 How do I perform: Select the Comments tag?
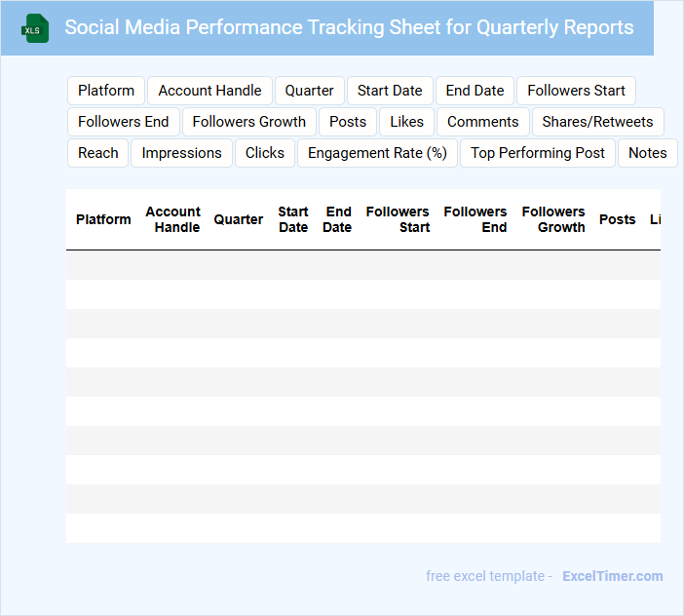tap(483, 122)
